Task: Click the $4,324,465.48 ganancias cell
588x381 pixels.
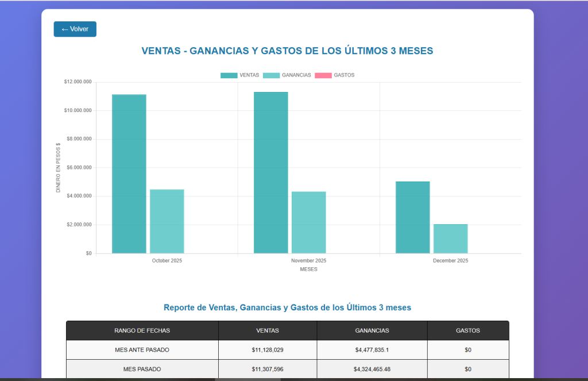Action: (372, 369)
